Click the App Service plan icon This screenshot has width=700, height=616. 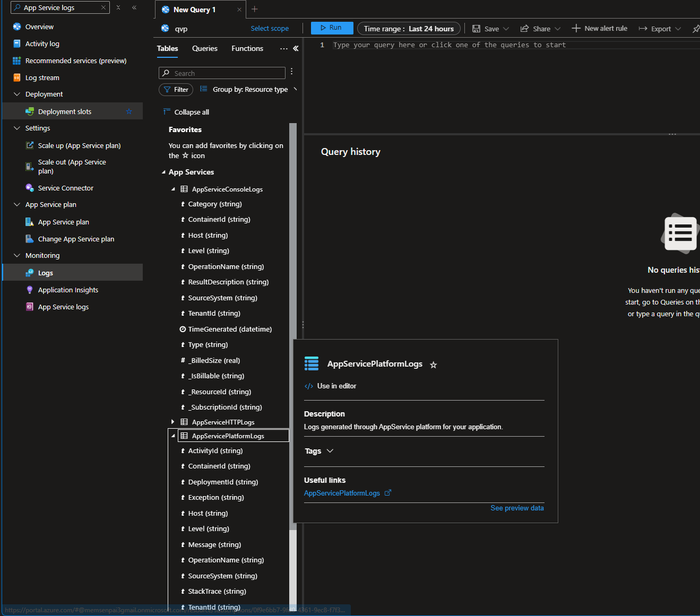click(x=30, y=222)
